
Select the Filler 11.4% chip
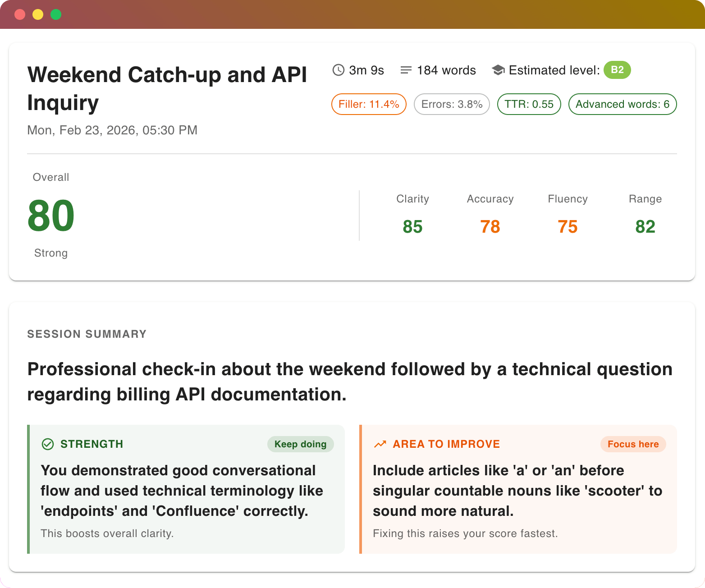click(x=369, y=104)
